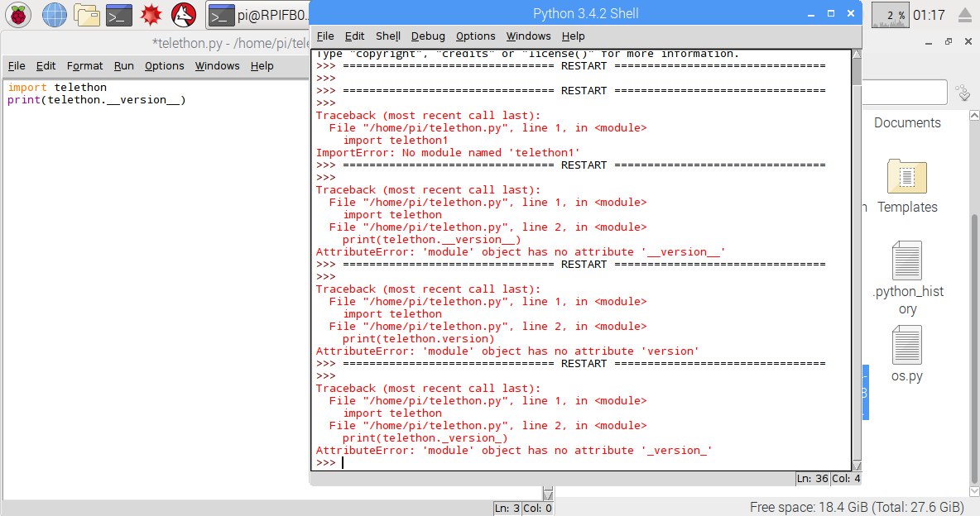Open Windows menu in telethon.py editor
This screenshot has width=980, height=516.
coord(217,65)
